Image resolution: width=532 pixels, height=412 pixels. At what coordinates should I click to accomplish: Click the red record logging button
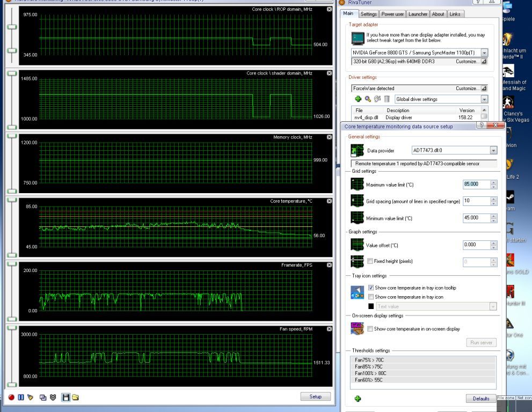[11, 397]
